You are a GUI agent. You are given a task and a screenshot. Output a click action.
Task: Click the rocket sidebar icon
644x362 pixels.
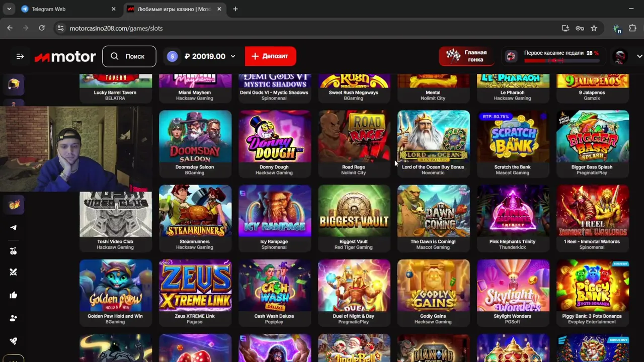14,341
